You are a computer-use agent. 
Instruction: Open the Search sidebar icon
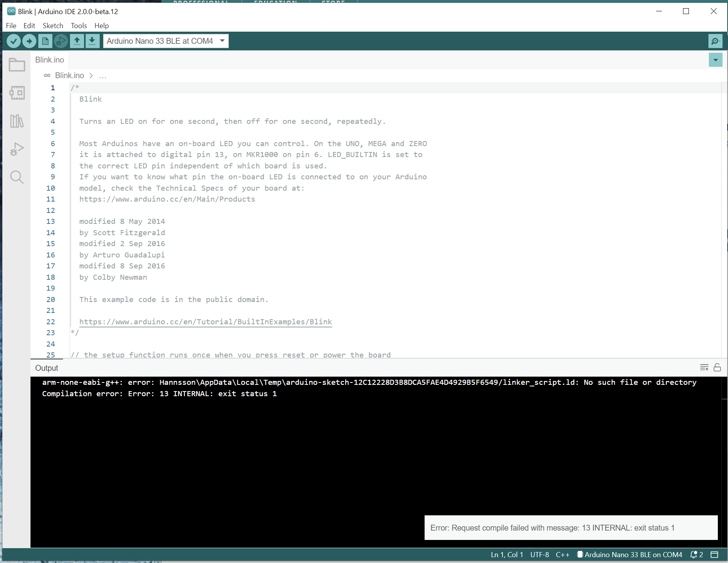[x=17, y=177]
